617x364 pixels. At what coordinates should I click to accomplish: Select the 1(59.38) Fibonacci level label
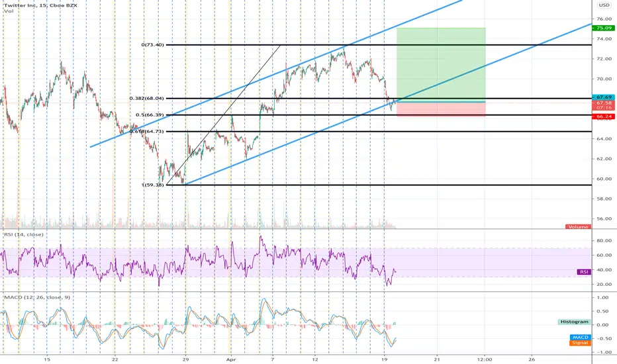point(153,185)
